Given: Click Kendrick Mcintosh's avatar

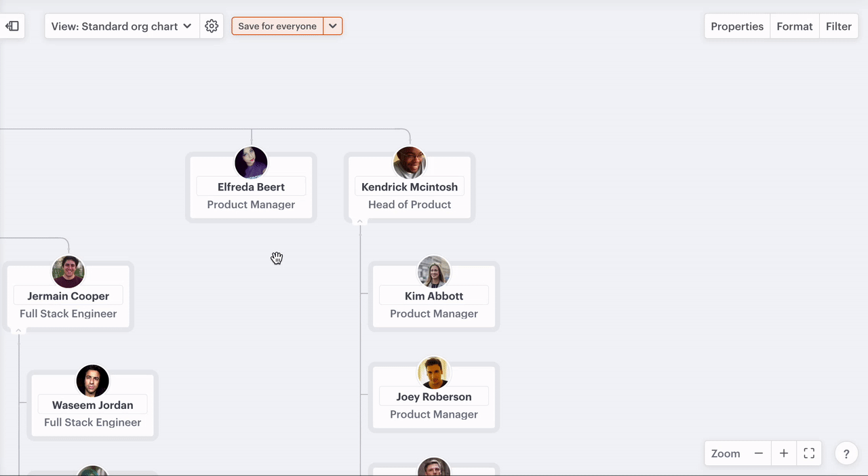Looking at the screenshot, I should pyautogui.click(x=410, y=163).
